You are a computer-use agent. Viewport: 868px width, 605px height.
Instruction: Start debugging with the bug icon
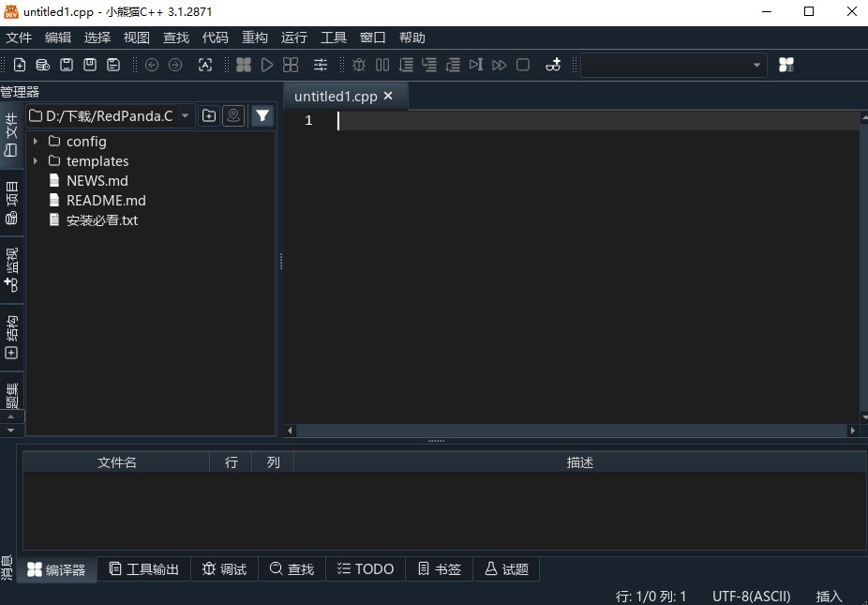click(x=358, y=65)
